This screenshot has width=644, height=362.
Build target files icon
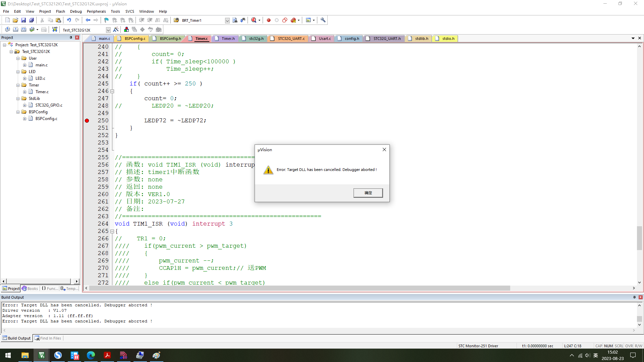tap(15, 29)
